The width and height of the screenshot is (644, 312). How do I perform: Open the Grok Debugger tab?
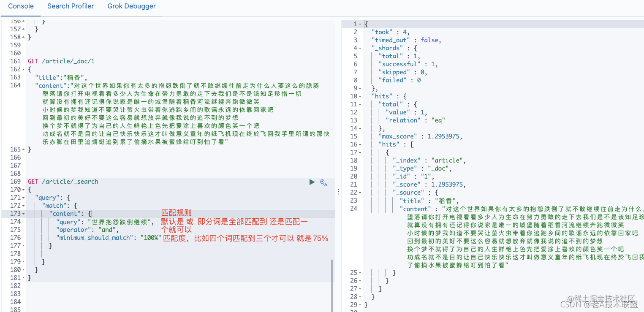coord(132,6)
